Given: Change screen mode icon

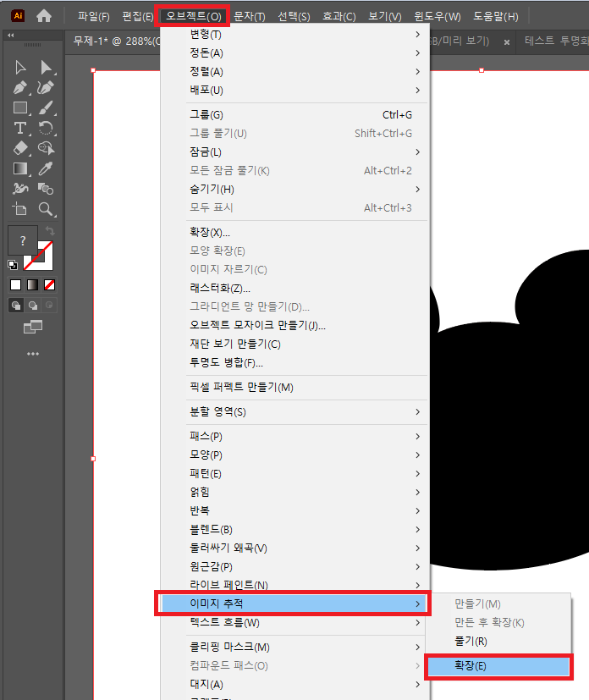Looking at the screenshot, I should click(32, 327).
